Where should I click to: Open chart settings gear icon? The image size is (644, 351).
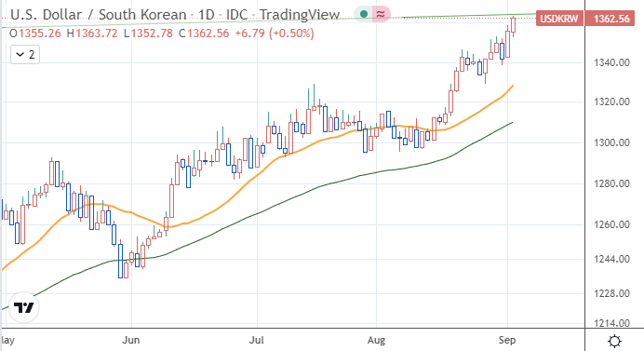(x=614, y=341)
